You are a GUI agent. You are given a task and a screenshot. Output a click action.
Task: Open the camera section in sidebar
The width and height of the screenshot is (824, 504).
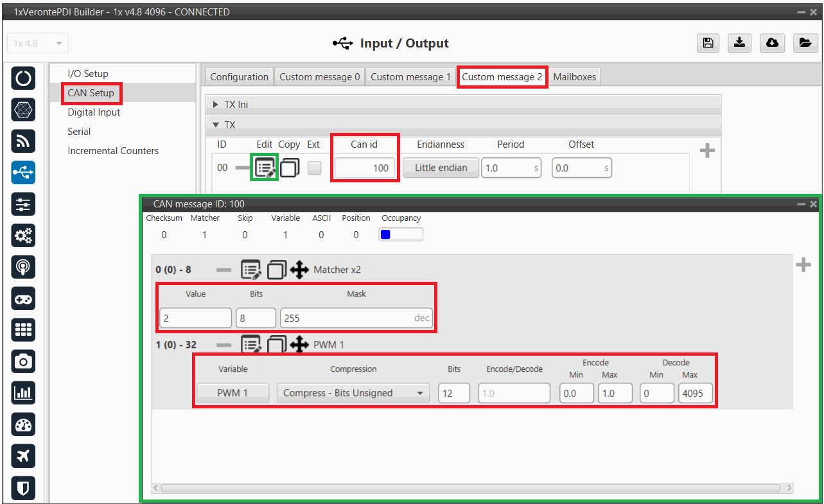pyautogui.click(x=23, y=361)
